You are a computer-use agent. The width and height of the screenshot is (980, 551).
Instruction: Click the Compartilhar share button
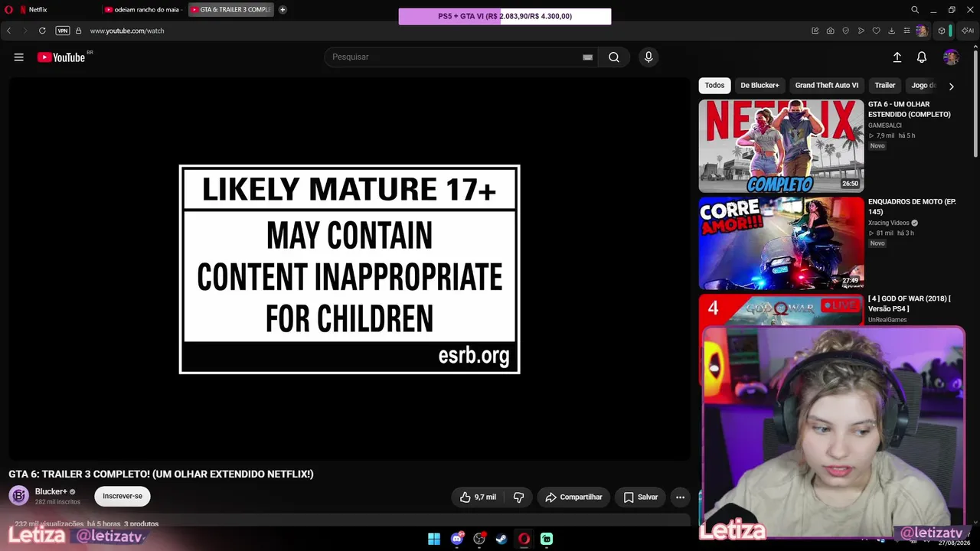click(x=573, y=497)
